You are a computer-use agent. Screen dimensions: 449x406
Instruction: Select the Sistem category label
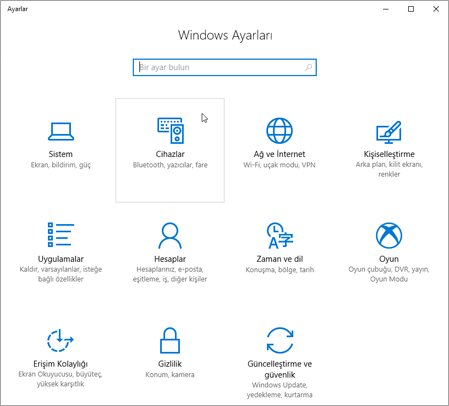click(61, 154)
